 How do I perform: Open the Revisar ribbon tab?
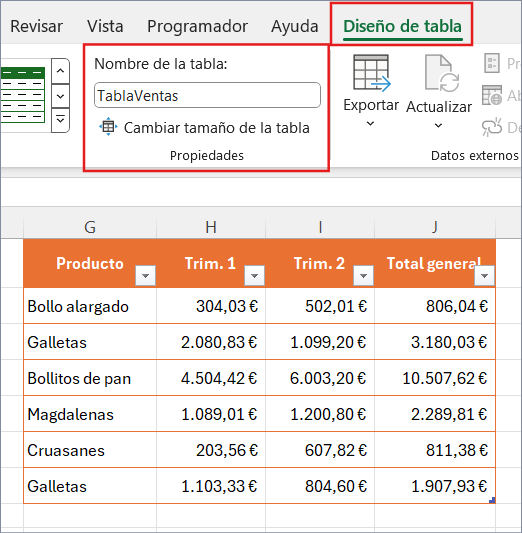36,26
